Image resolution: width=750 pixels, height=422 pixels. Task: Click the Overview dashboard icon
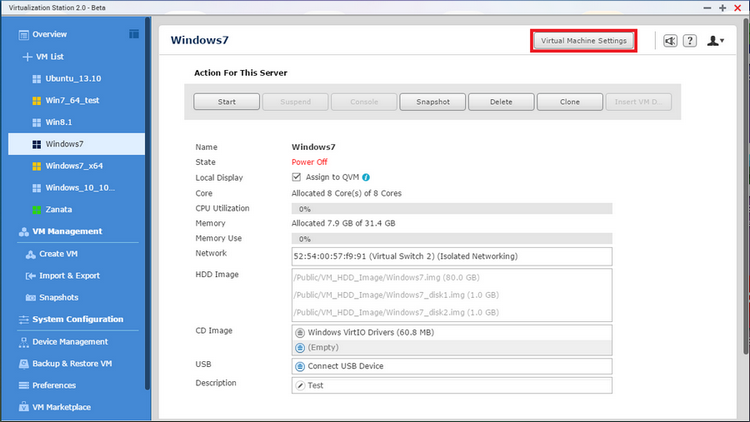[23, 34]
